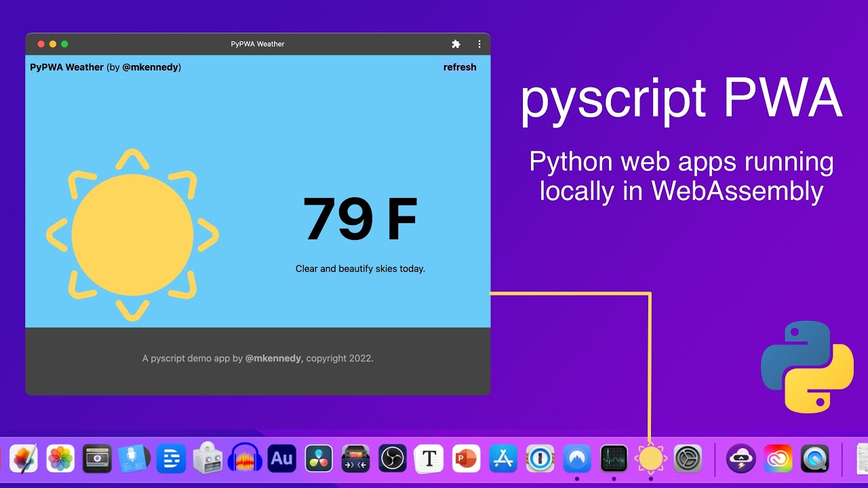Screen dimensions: 868x488
Task: Launch OBS Studio from the dock
Action: pyautogui.click(x=392, y=459)
